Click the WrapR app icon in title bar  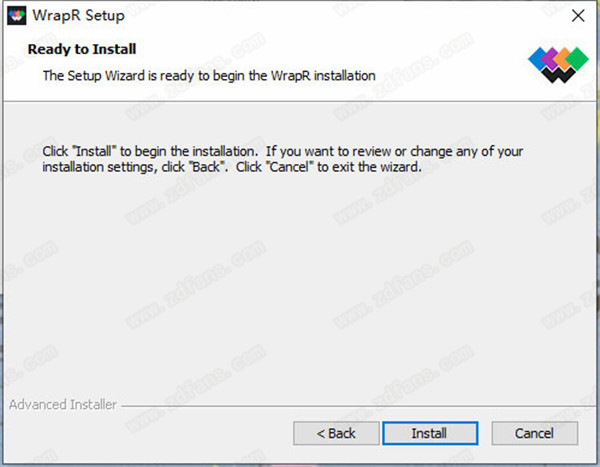(x=16, y=16)
